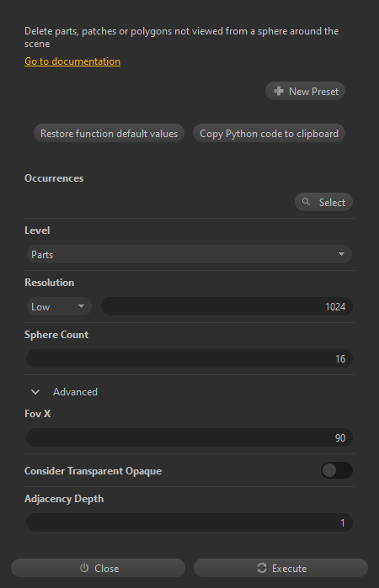379x588 pixels.
Task: Click Copy Python code to clipboard
Action: pyautogui.click(x=269, y=134)
